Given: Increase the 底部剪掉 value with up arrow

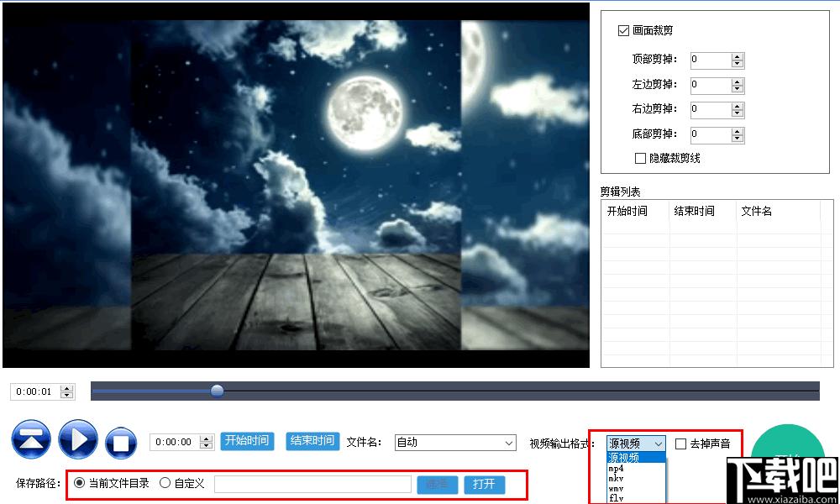Looking at the screenshot, I should pos(738,132).
